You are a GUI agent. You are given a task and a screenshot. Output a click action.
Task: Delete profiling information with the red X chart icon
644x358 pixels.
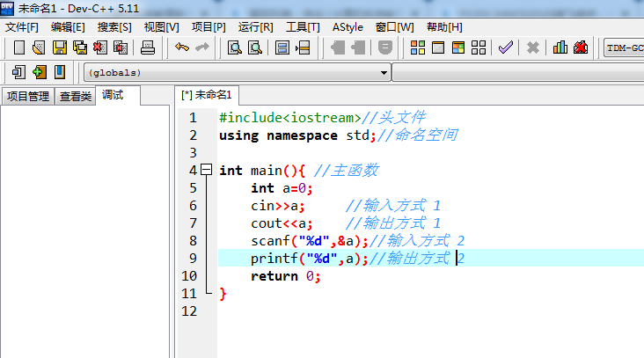[581, 47]
